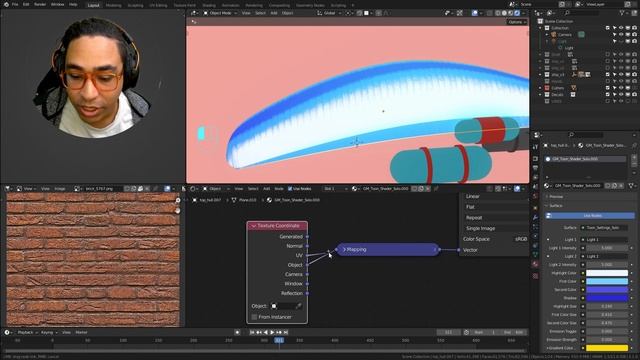Open the 3D viewport Add menu
Viewport: 640px width, 360px height.
pyautogui.click(x=274, y=13)
